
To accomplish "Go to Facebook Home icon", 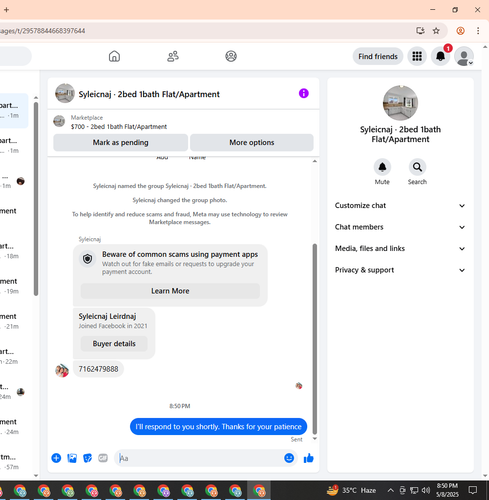I will 114,56.
